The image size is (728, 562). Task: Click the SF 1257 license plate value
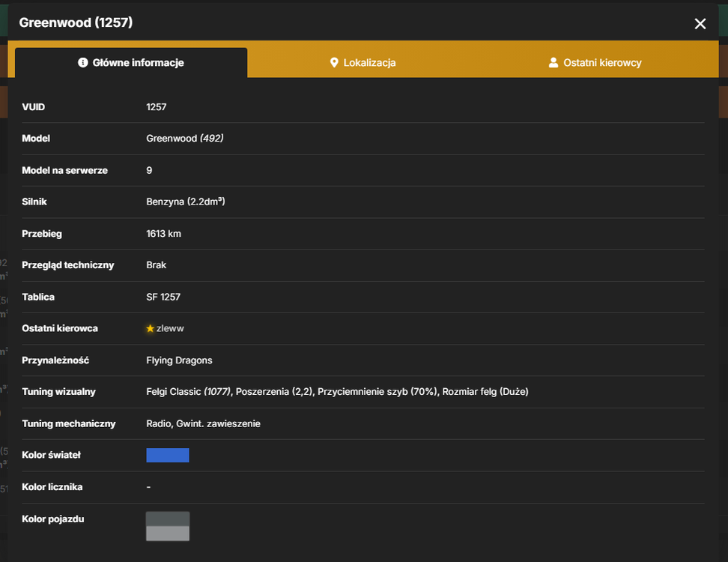click(163, 297)
